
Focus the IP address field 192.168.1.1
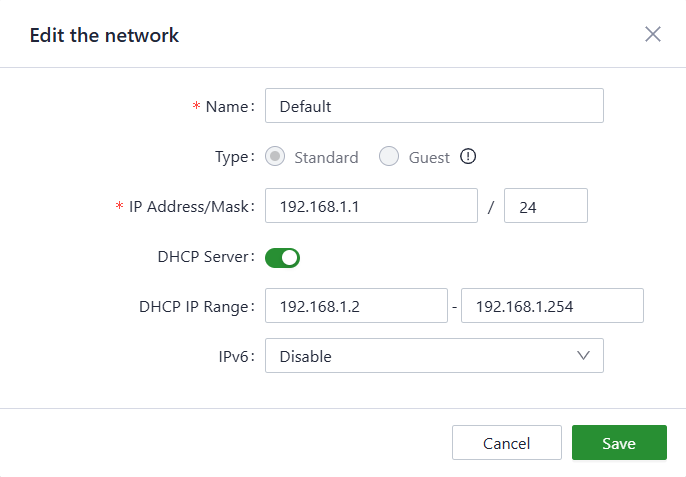click(x=371, y=207)
